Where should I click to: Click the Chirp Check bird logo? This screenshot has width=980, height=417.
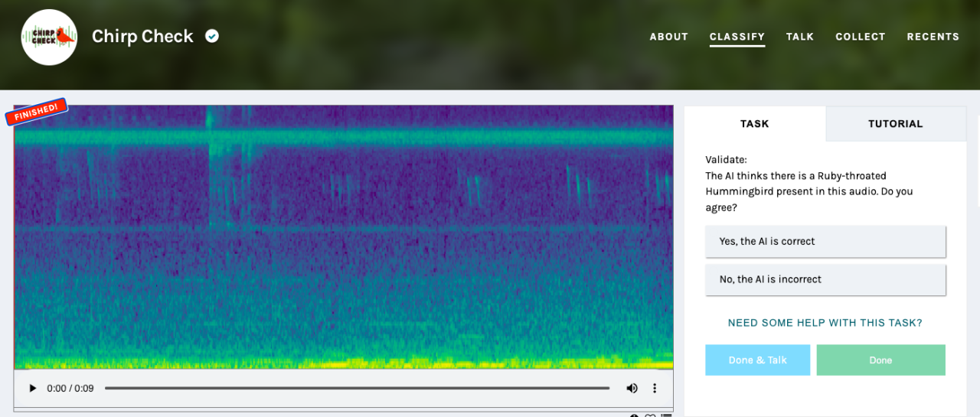tap(50, 37)
